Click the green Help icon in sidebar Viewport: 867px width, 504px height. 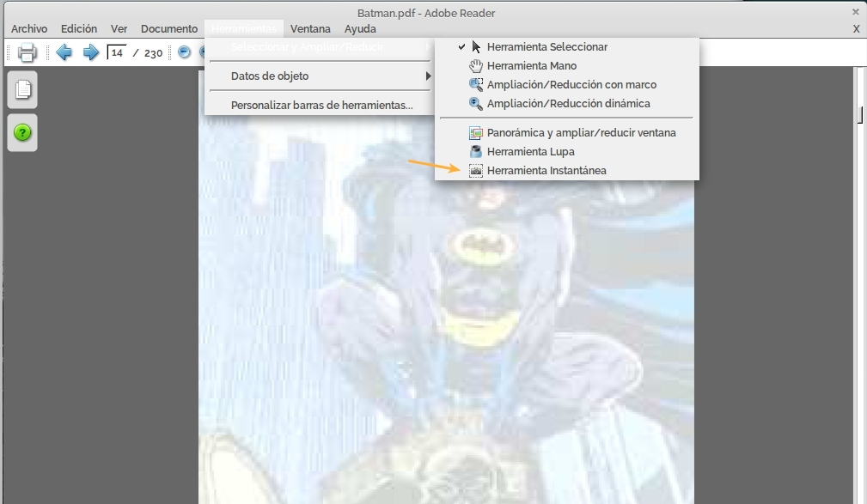pos(21,133)
